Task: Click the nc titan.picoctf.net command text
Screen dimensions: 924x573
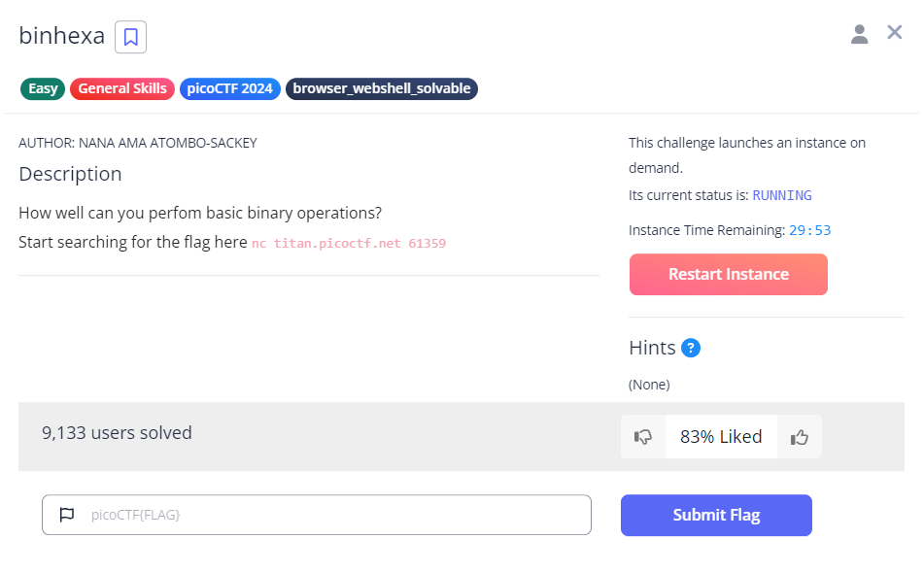Action: coord(349,243)
